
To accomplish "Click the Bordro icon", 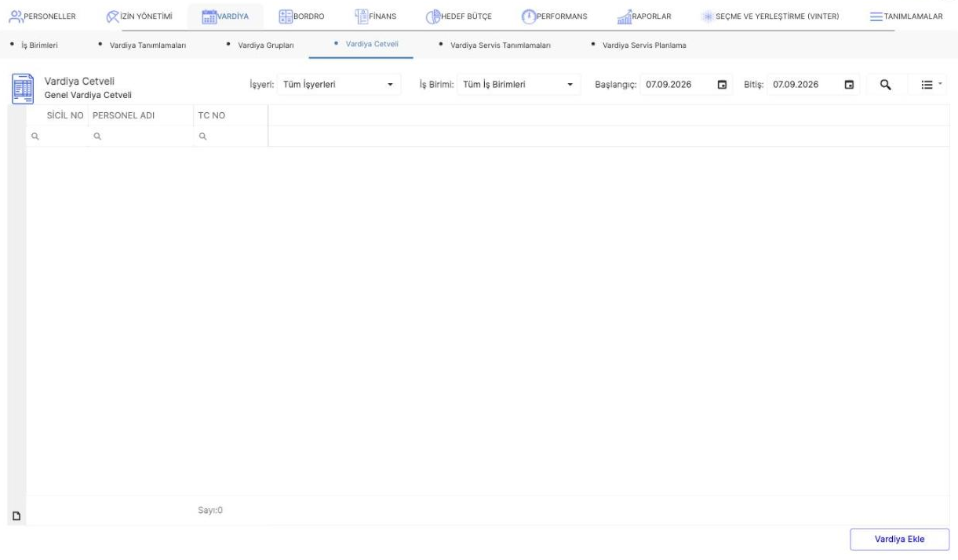I will [286, 16].
